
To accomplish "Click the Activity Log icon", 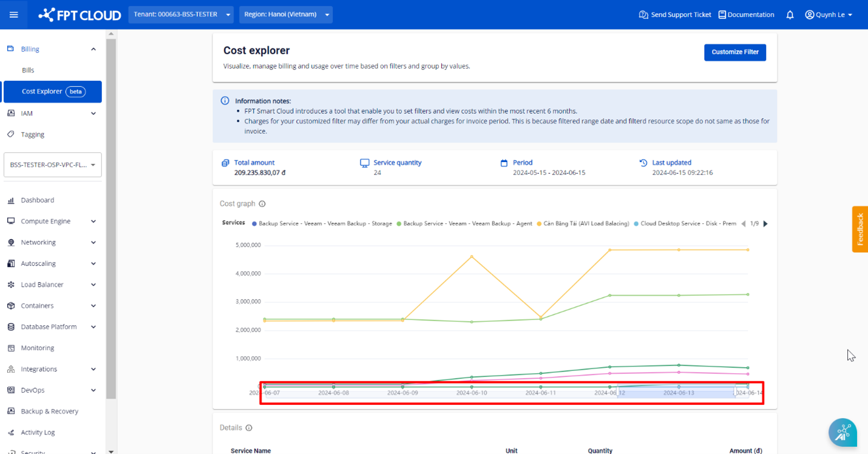I will click(10, 432).
